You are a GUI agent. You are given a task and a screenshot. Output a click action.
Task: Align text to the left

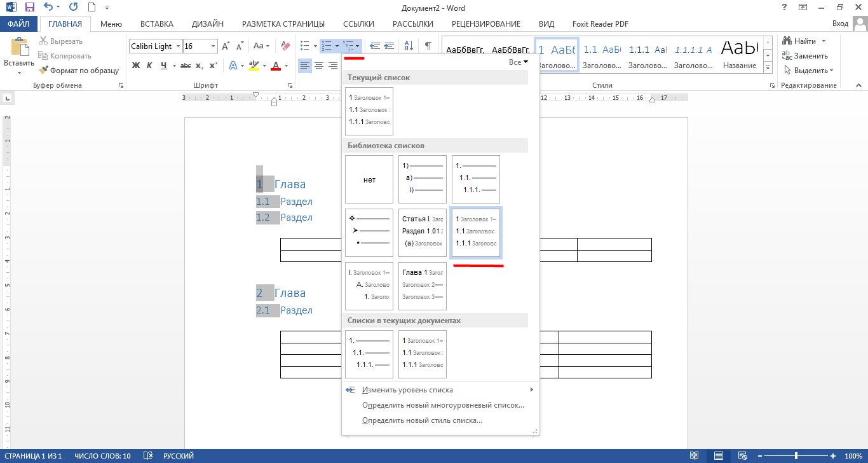pyautogui.click(x=305, y=66)
